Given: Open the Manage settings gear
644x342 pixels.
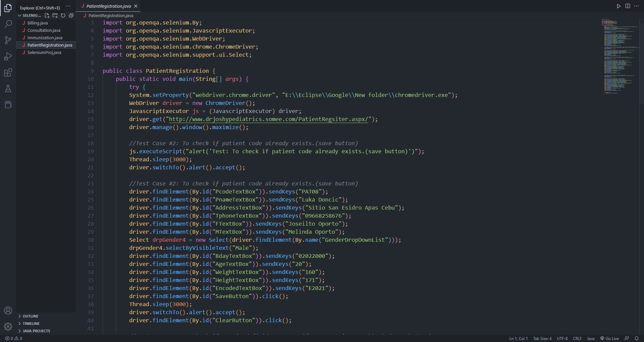Looking at the screenshot, I should (8, 326).
